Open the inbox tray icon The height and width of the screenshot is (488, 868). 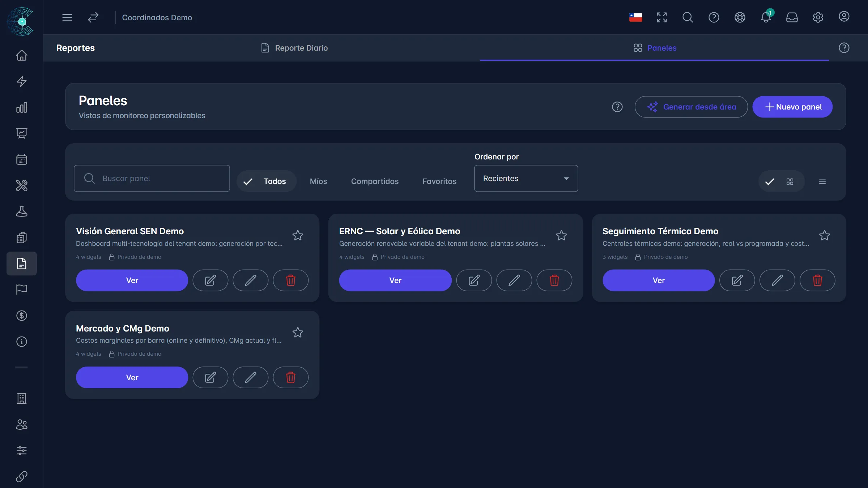[x=792, y=17]
